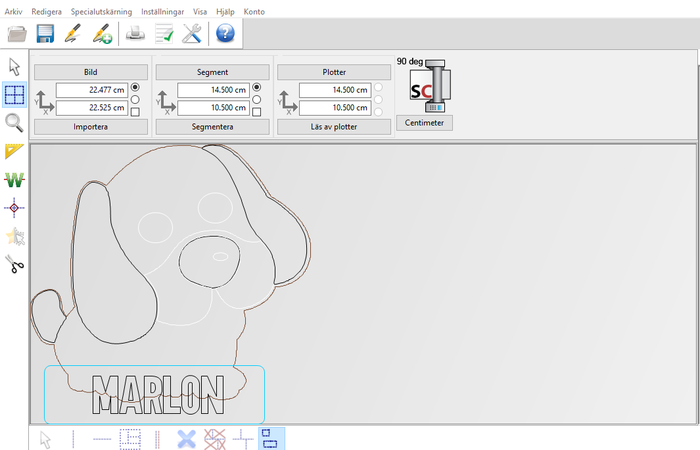Click the Segment header button

pyautogui.click(x=212, y=72)
